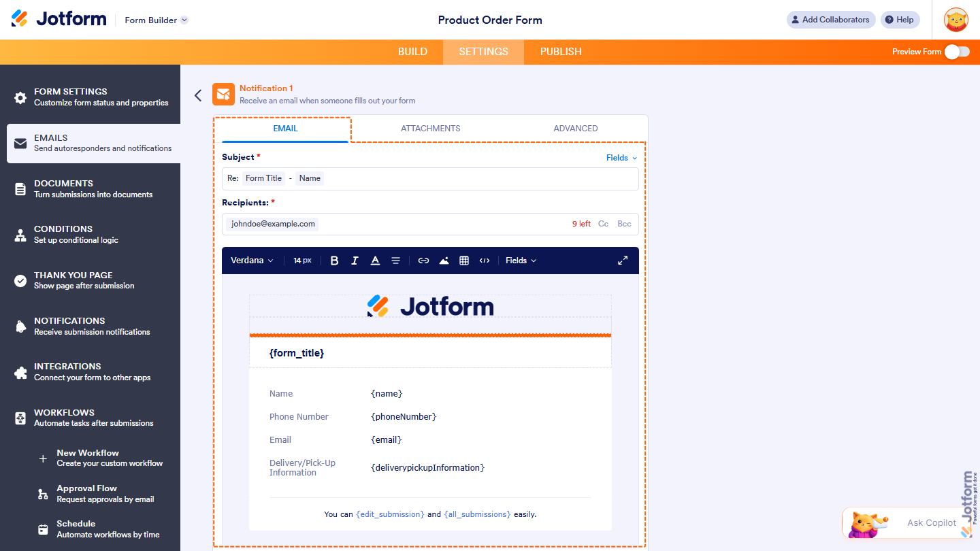Click the Jotform logo in header
Viewport: 980px width, 551px height.
[x=59, y=19]
